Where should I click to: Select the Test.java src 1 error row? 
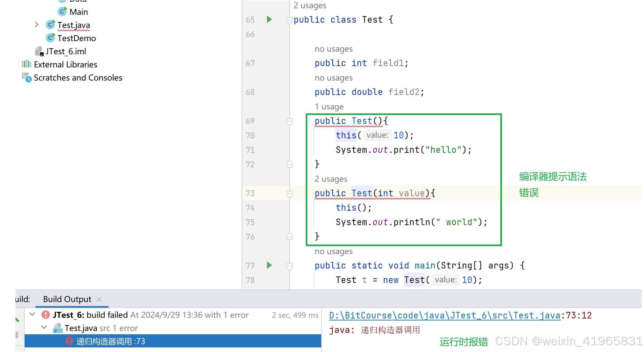tap(173, 328)
